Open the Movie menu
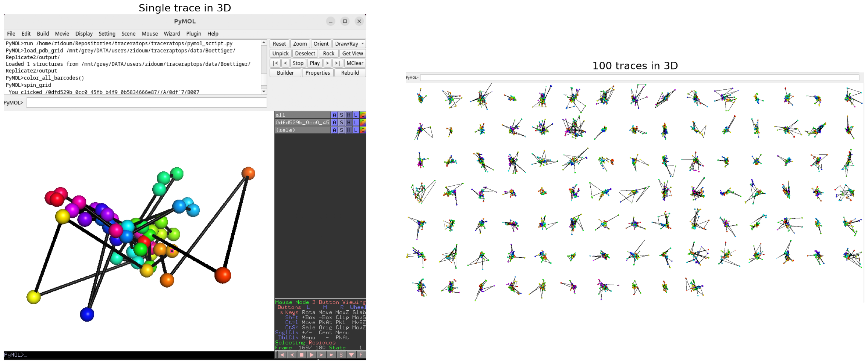868x364 pixels. pos(62,34)
